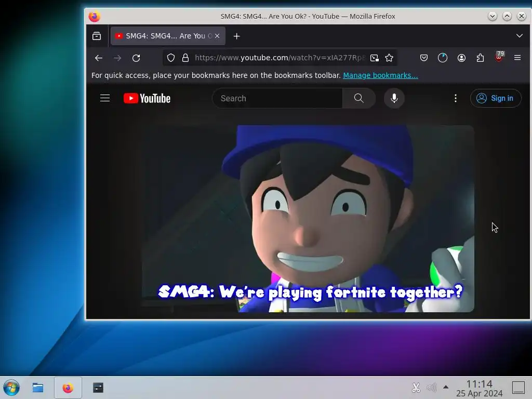Open the clock showing 11:14
The width and height of the screenshot is (532, 399).
coord(479,388)
